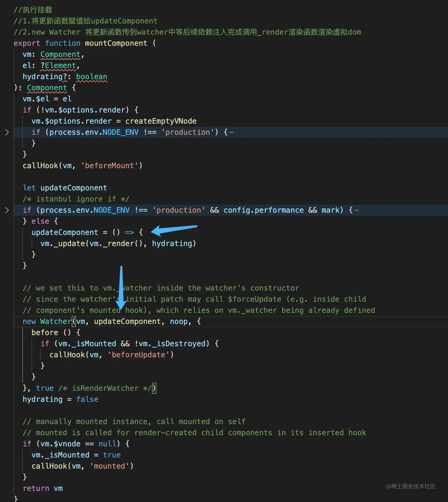Click the 'beforeMount' string
The width and height of the screenshot is (448, 502).
(109, 166)
